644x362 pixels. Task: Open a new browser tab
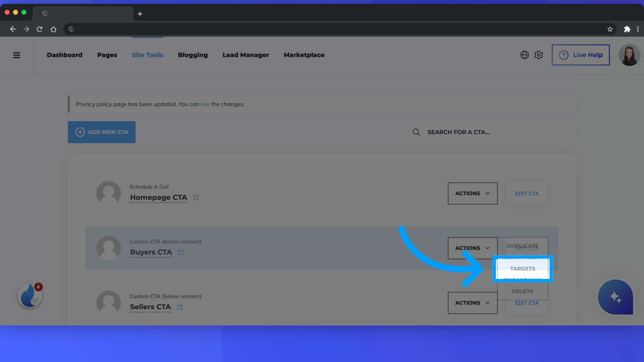(x=140, y=14)
